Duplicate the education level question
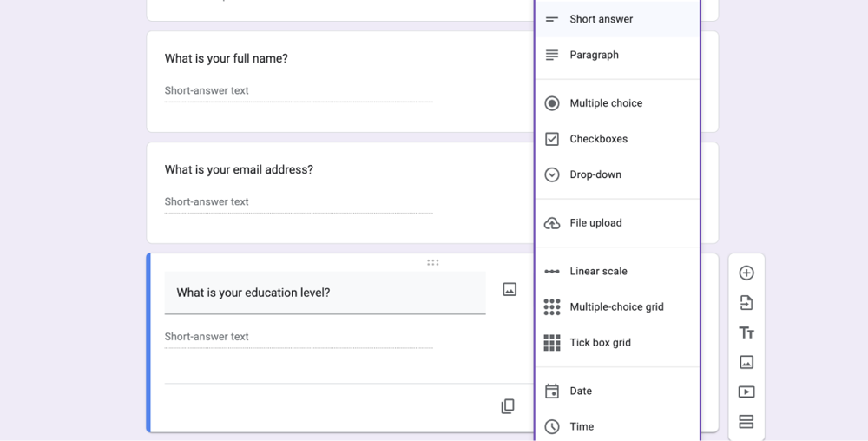This screenshot has height=441, width=868. [x=508, y=406]
